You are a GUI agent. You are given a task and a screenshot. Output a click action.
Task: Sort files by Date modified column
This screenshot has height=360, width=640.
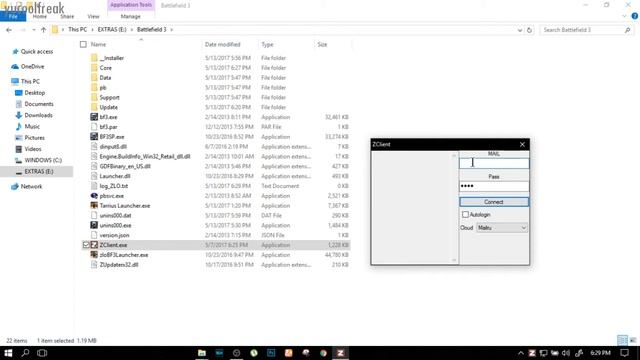point(222,44)
